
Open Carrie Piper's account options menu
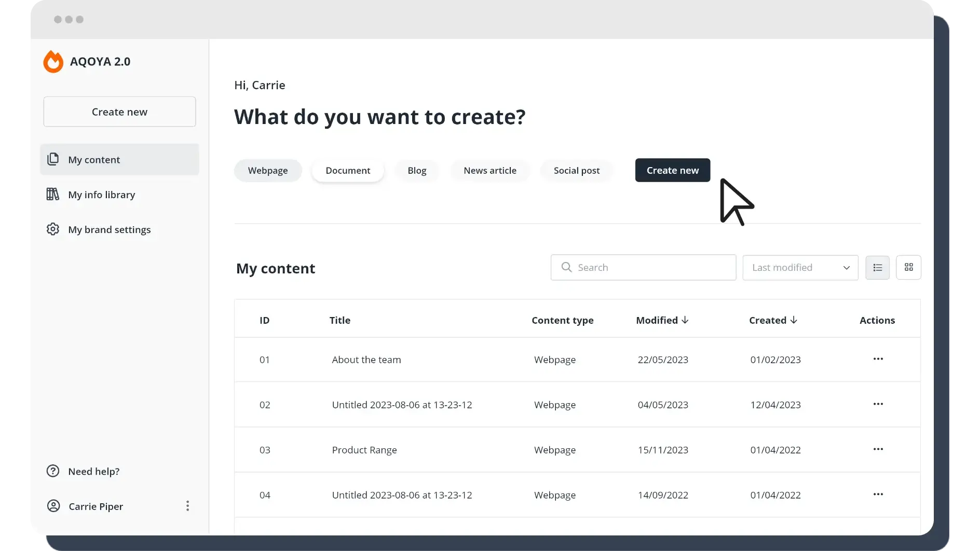(x=187, y=506)
